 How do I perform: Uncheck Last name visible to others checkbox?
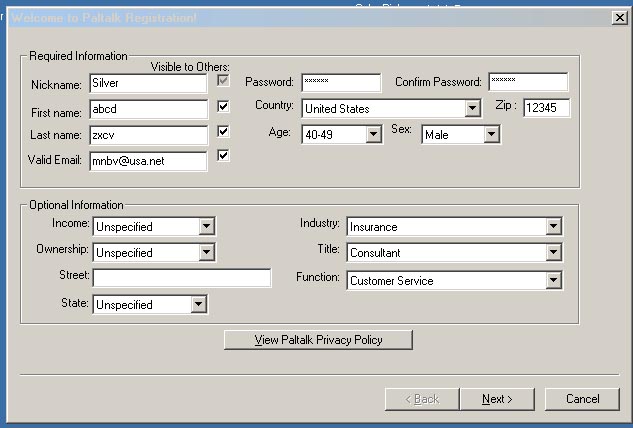coord(223,131)
